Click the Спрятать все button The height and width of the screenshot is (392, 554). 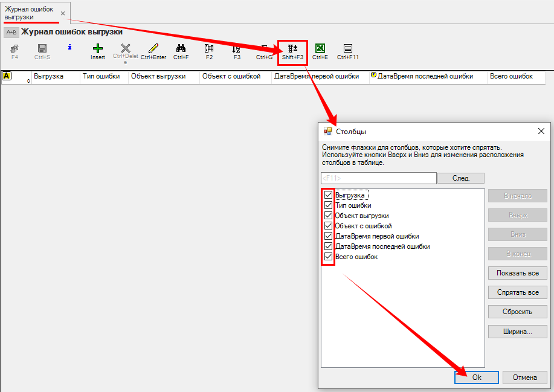coord(517,292)
